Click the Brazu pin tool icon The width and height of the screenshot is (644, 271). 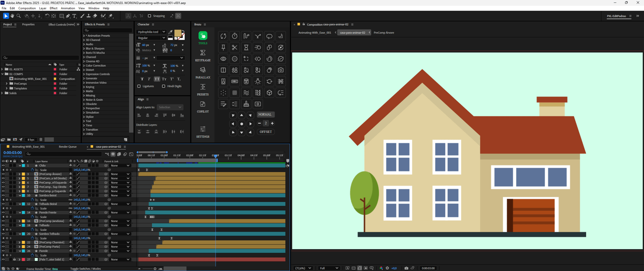coord(223,47)
